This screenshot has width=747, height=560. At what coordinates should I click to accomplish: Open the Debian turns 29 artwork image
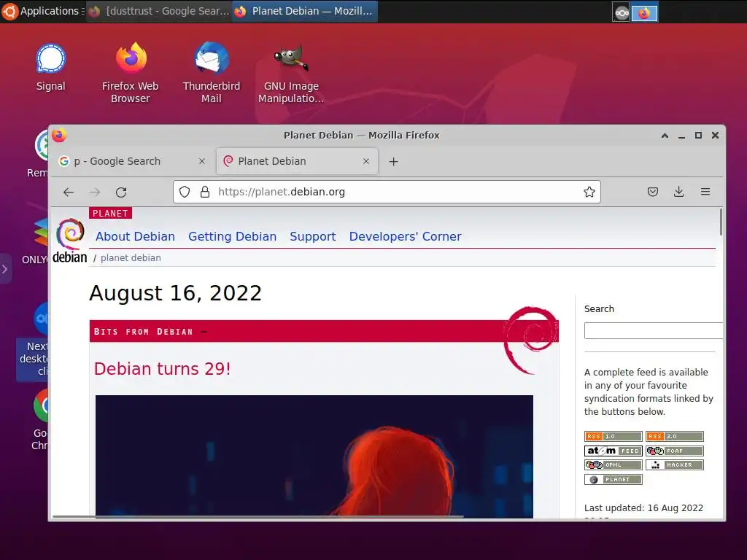pos(314,456)
